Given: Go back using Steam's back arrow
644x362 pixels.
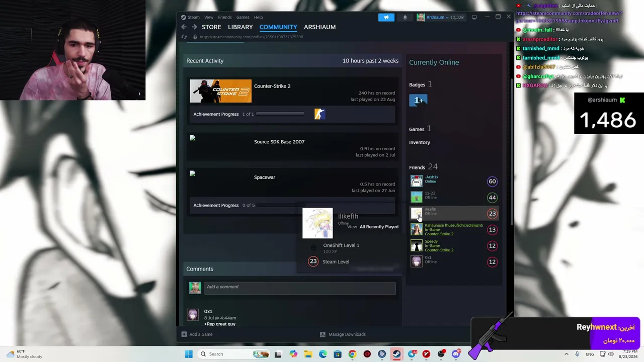Looking at the screenshot, I should coord(184,27).
